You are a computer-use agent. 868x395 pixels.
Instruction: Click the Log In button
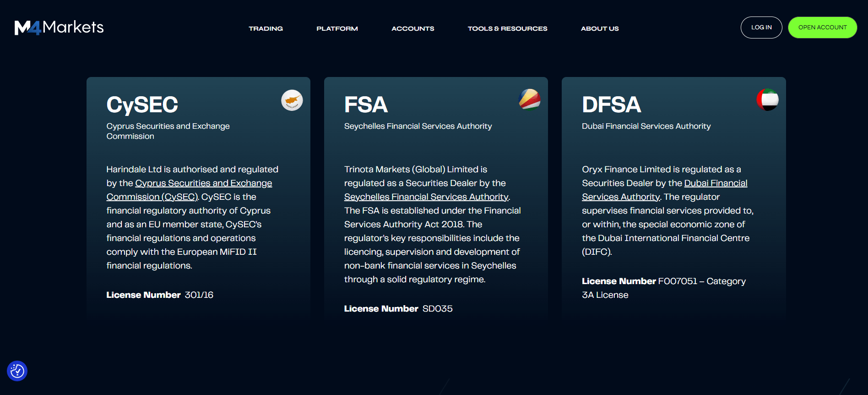[761, 27]
